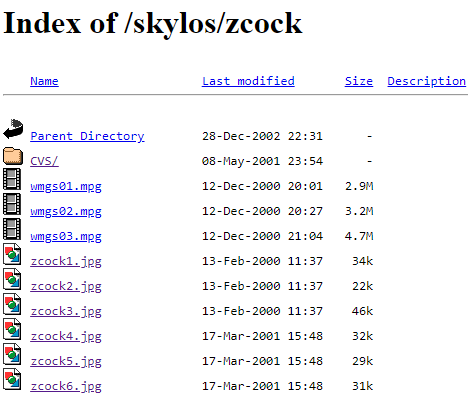This screenshot has width=468, height=402.
Task: Sort listing by Size column header
Action: coord(359,81)
